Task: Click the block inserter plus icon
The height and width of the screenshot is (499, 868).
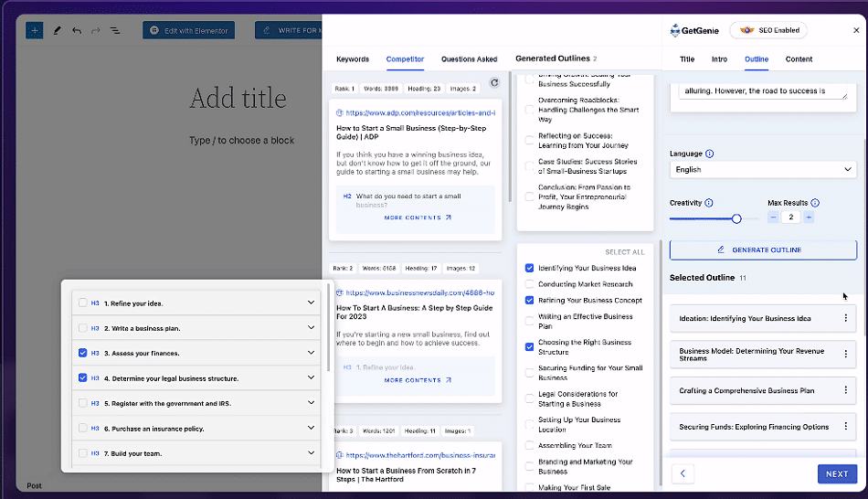Action: pyautogui.click(x=35, y=30)
